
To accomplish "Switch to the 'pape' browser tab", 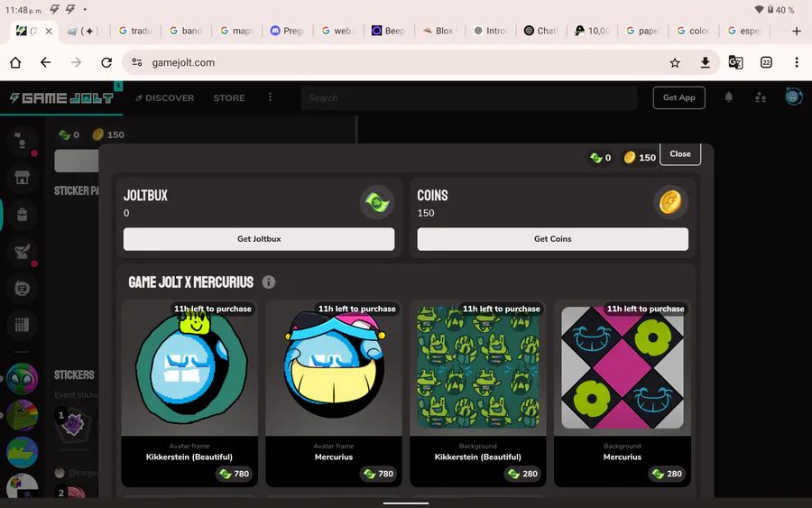I will 643,31.
